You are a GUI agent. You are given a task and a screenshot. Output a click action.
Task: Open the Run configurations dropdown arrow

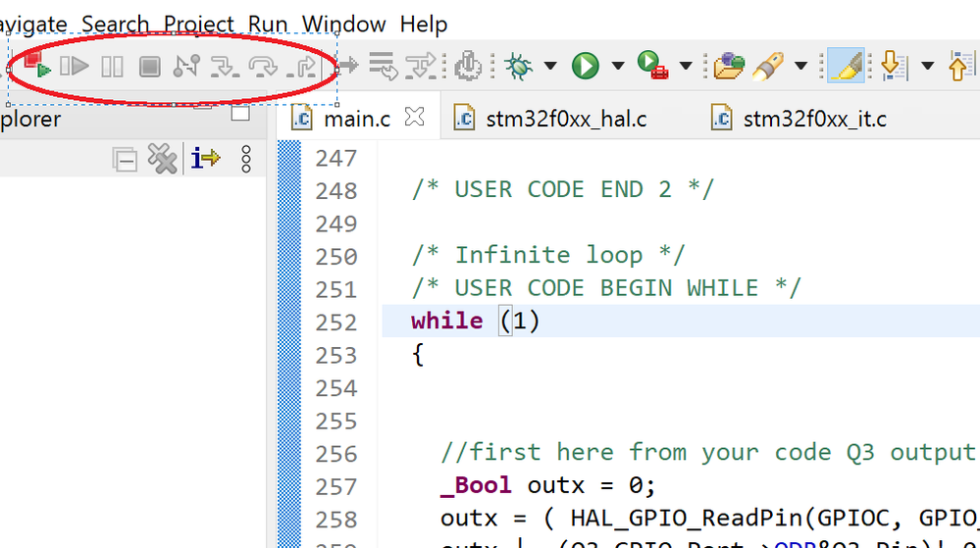(x=618, y=66)
